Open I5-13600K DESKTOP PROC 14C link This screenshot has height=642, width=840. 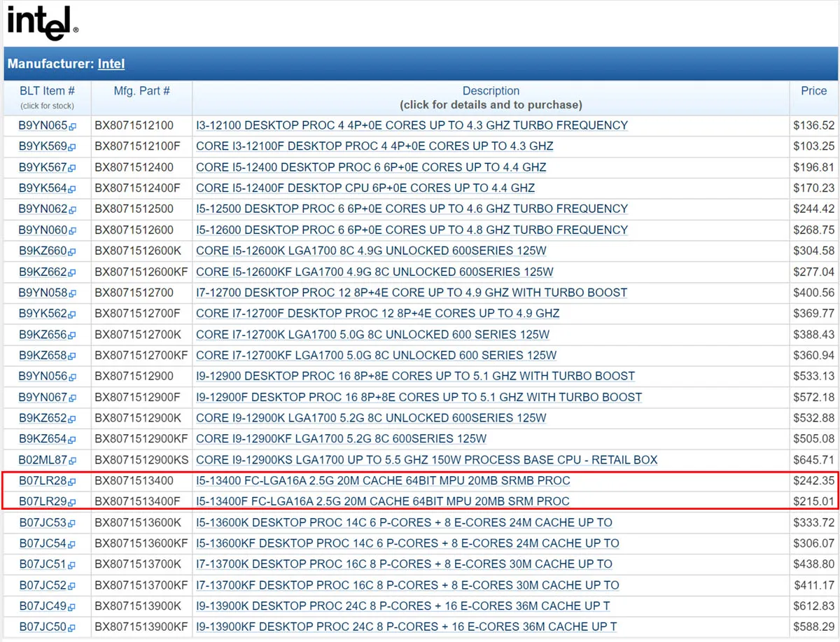[x=405, y=522]
